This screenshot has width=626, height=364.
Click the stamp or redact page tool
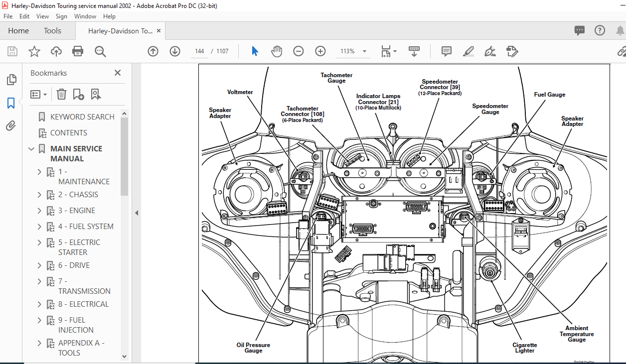point(512,51)
